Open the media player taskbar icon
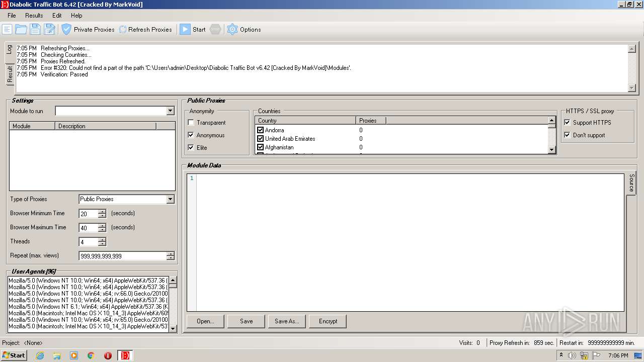Screen dimensions: 644x362 point(74,355)
